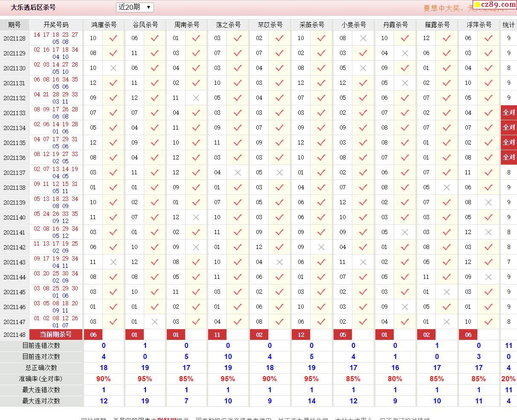
Task: Click the draw numbers for period 2021147
Action: 56,322
